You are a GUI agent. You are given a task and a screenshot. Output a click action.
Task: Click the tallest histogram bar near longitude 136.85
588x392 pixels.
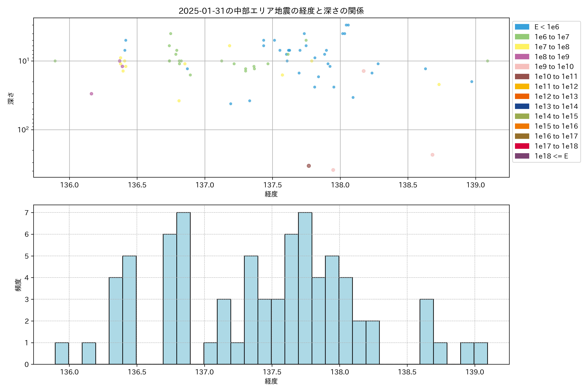tap(183, 288)
